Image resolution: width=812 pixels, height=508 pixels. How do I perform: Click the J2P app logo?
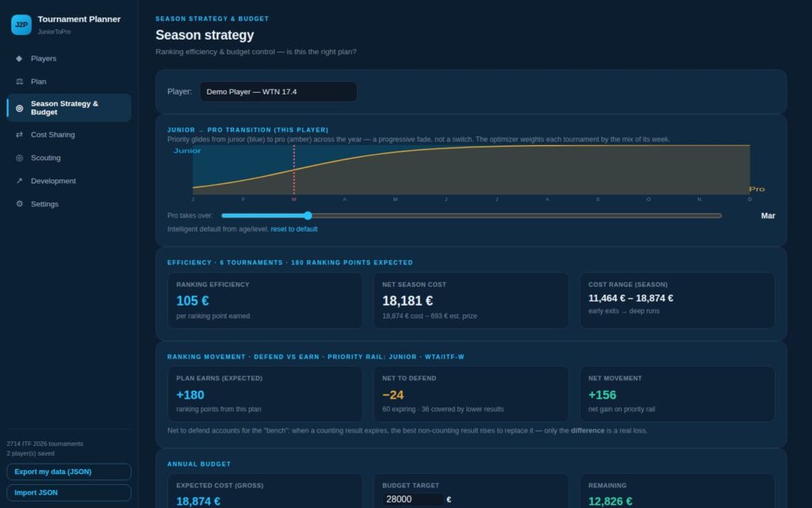point(21,25)
